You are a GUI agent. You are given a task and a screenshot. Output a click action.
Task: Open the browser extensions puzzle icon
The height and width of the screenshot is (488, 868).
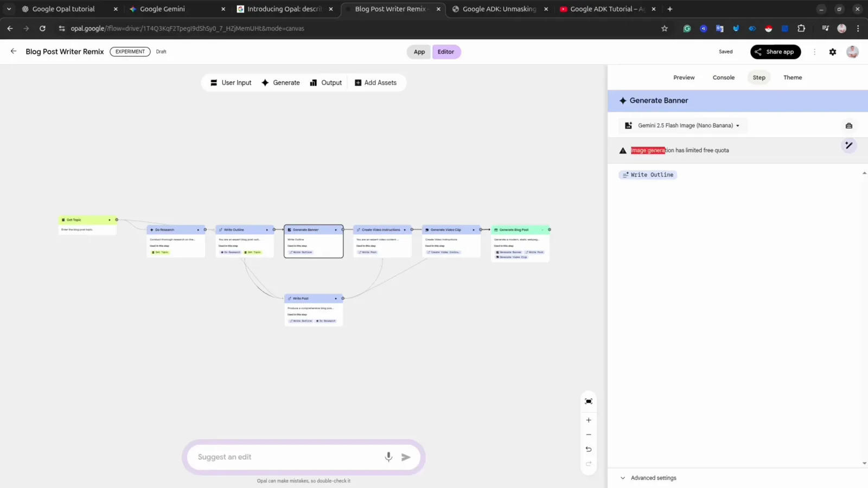[801, 29]
